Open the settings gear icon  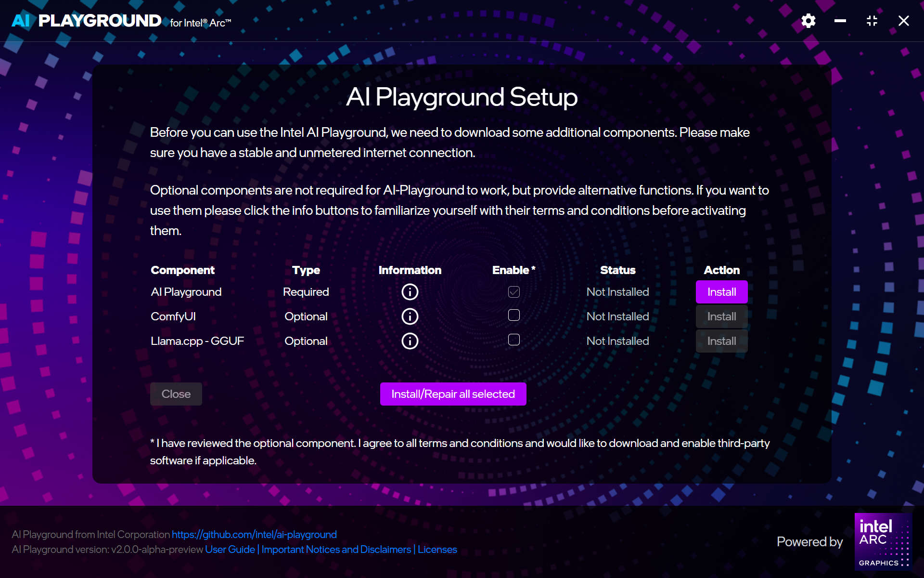808,21
